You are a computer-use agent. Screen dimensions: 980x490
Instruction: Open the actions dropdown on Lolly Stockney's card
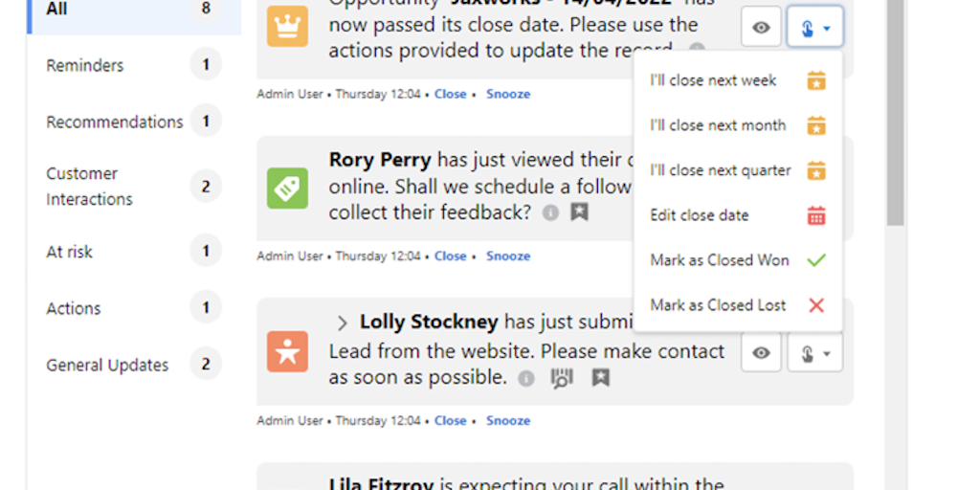(x=814, y=353)
